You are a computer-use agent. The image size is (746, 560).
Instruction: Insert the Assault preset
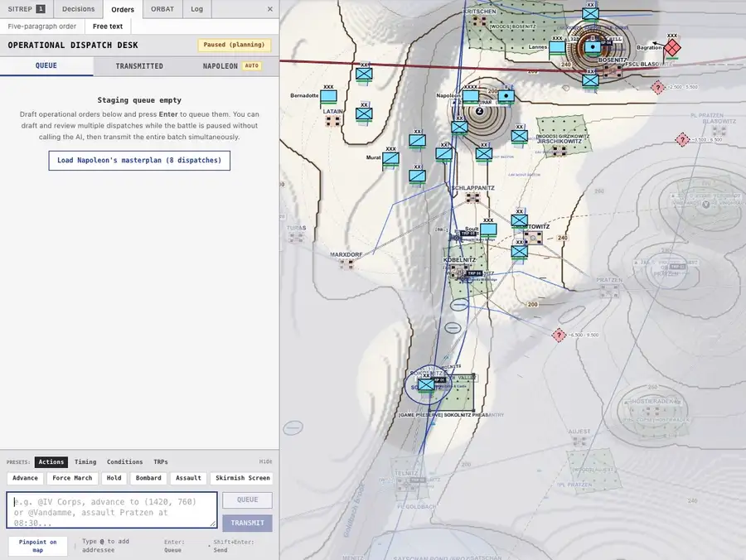click(x=188, y=478)
